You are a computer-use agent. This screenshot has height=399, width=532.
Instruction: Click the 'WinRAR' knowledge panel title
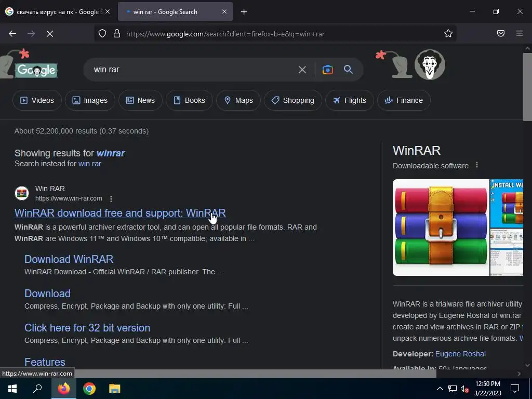click(417, 151)
